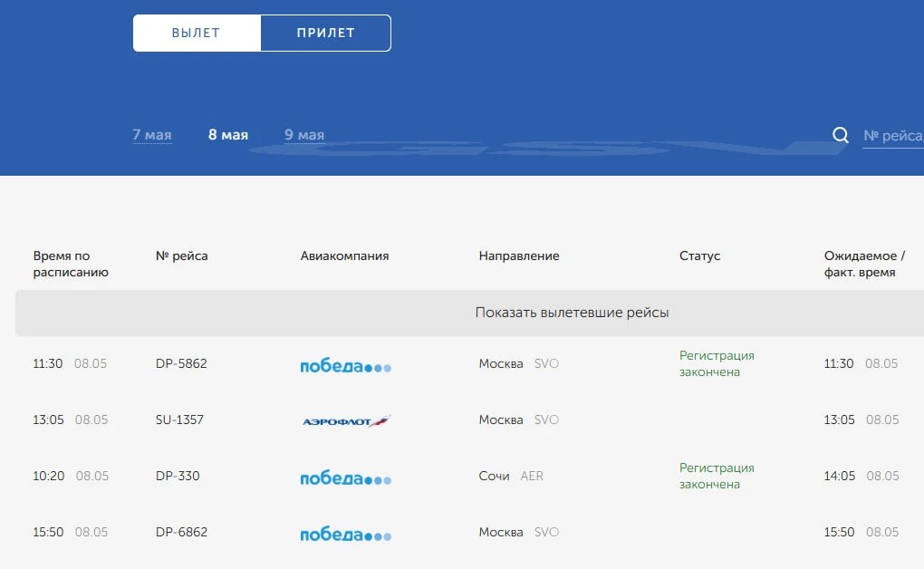Select flight number DP-5862

[x=181, y=363]
